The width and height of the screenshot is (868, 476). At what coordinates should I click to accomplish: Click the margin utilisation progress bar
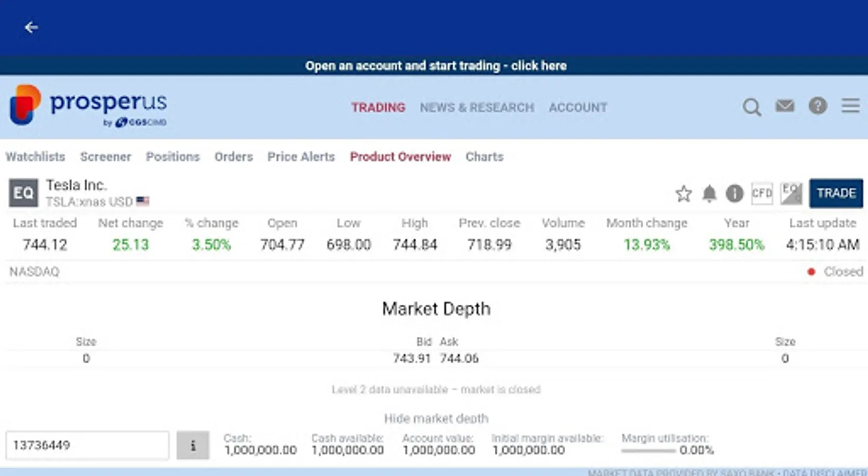pyautogui.click(x=648, y=451)
